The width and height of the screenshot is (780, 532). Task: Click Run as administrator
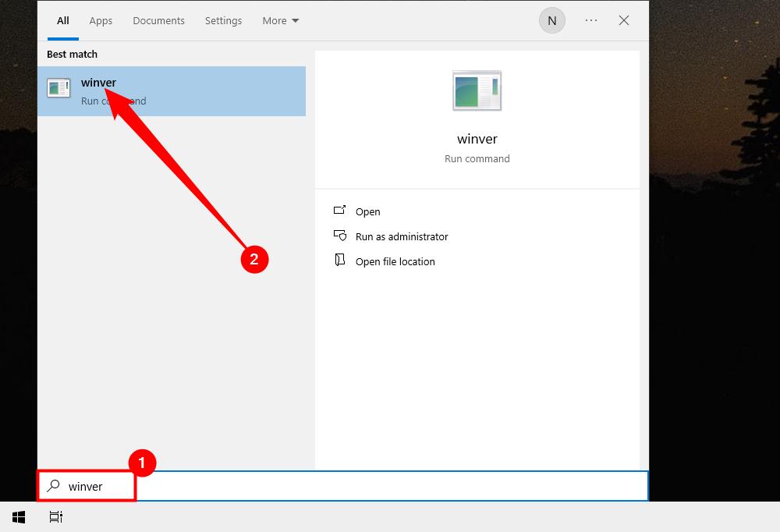tap(402, 236)
